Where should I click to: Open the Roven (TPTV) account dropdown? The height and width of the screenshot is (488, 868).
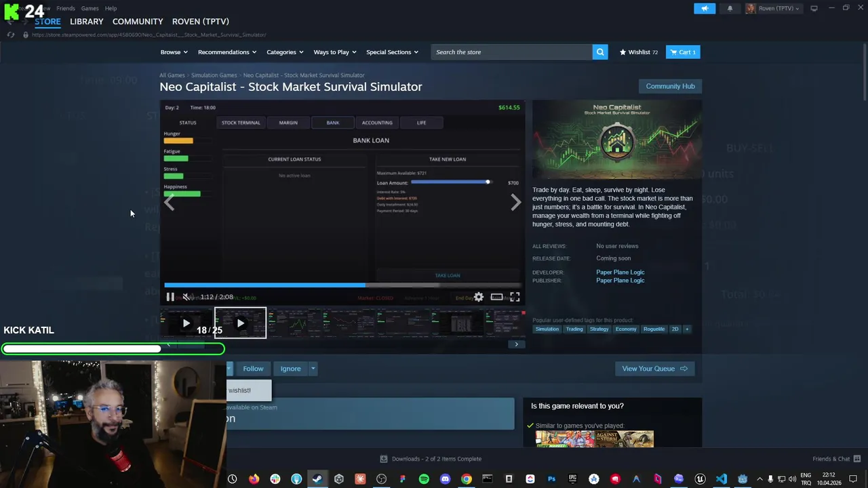click(x=773, y=8)
